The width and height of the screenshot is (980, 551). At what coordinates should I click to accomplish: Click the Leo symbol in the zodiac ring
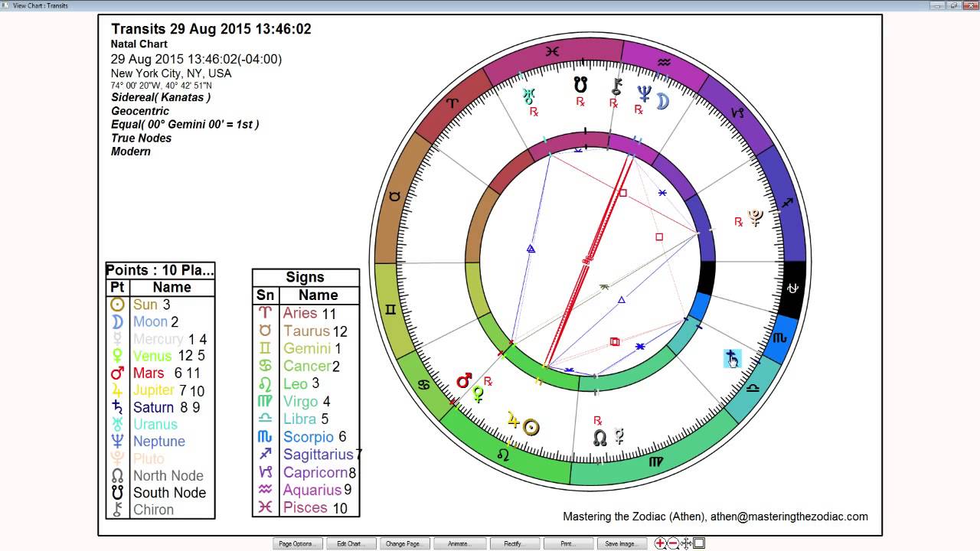coord(503,455)
